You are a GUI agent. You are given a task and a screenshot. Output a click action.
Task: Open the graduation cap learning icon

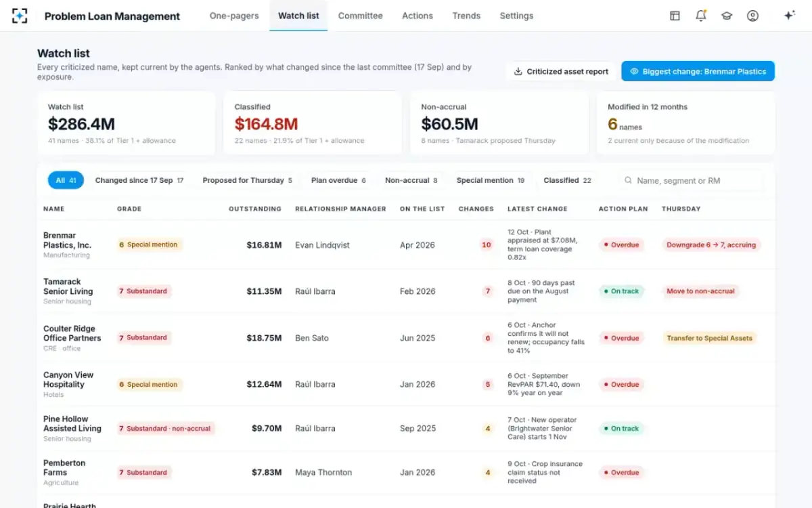coord(727,16)
